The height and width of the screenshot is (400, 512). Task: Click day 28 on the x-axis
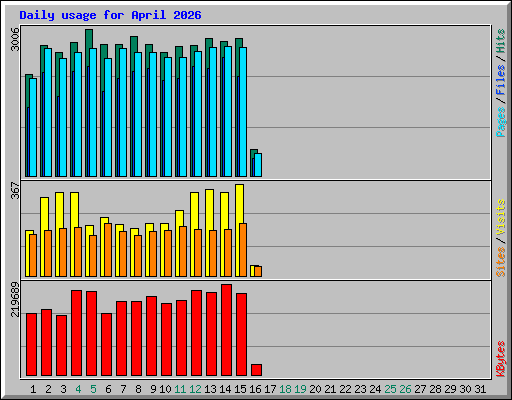435,389
